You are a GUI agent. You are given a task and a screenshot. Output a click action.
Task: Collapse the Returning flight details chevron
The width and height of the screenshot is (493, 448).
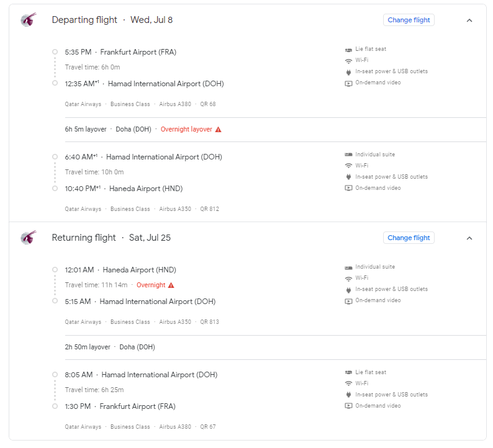pyautogui.click(x=469, y=238)
